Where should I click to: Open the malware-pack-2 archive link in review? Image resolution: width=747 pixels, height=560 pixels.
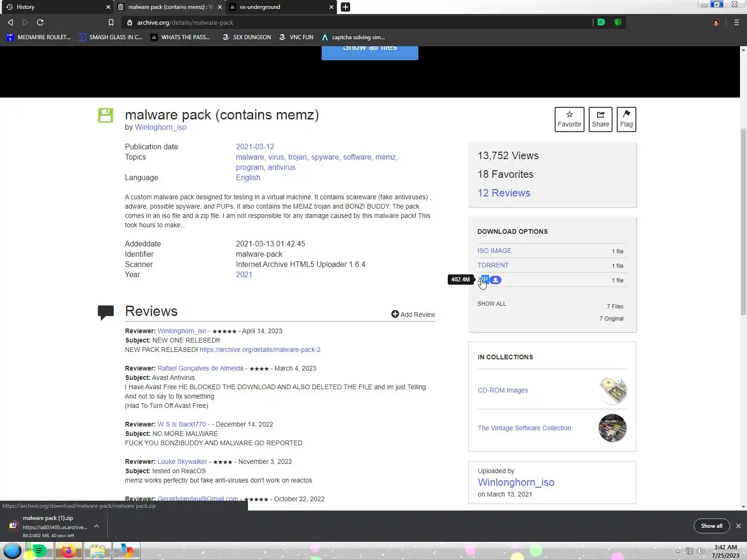[260, 350]
